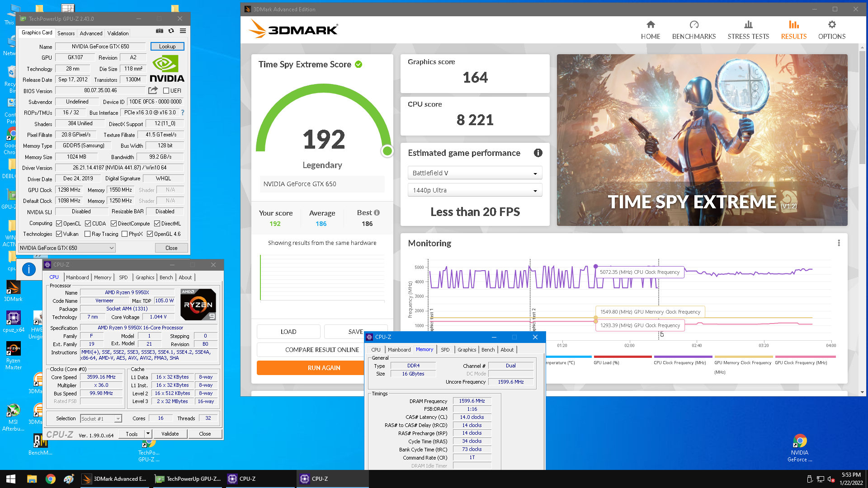Toggle the UEFI checkbox in GPU-Z
The width and height of the screenshot is (868, 488).
(166, 90)
